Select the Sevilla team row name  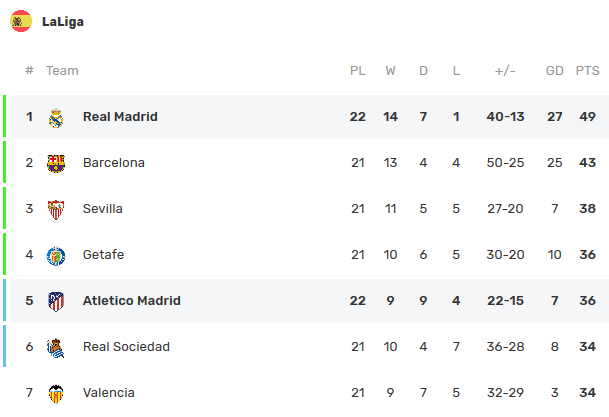(103, 208)
